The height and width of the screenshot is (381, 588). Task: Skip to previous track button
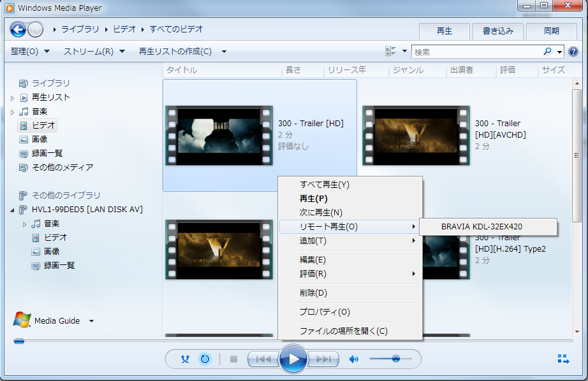(263, 359)
